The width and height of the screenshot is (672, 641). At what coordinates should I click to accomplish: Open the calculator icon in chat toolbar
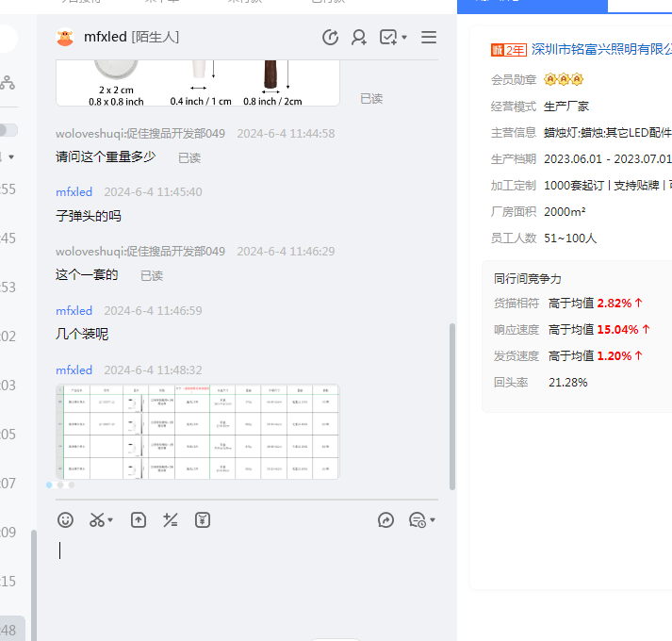point(171,519)
